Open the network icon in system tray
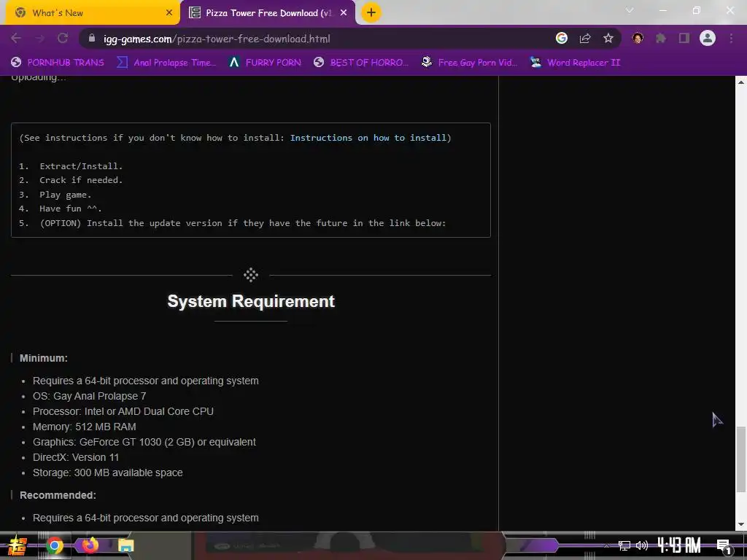The image size is (747, 560). coord(624,545)
